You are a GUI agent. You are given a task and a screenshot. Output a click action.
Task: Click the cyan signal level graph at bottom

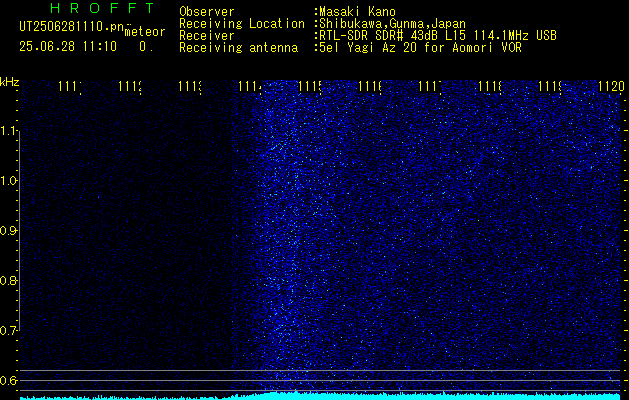[x=320, y=396]
